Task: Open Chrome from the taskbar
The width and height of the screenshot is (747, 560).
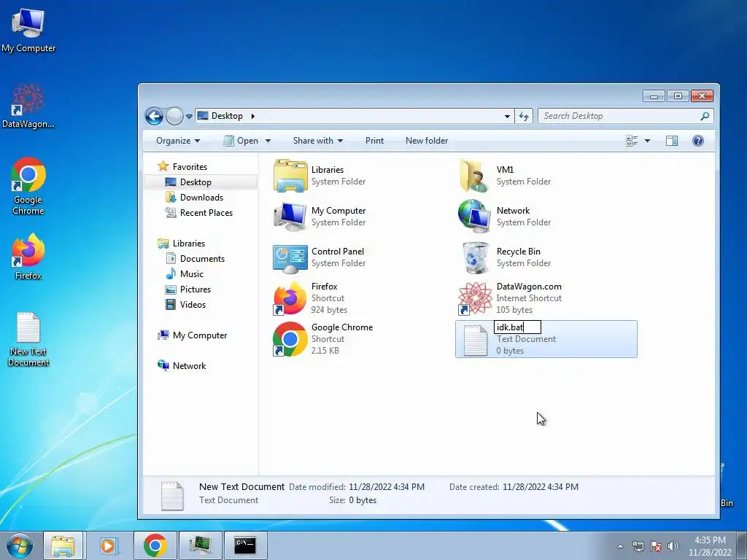Action: tap(155, 545)
